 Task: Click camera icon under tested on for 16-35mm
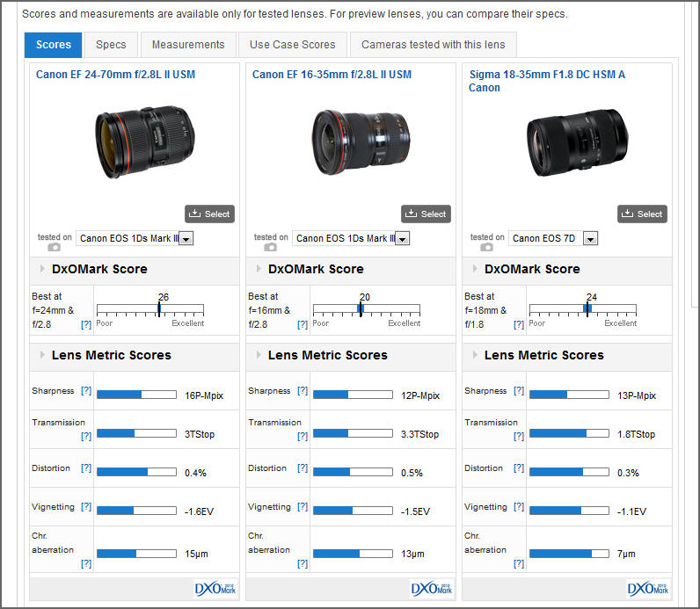tap(270, 247)
